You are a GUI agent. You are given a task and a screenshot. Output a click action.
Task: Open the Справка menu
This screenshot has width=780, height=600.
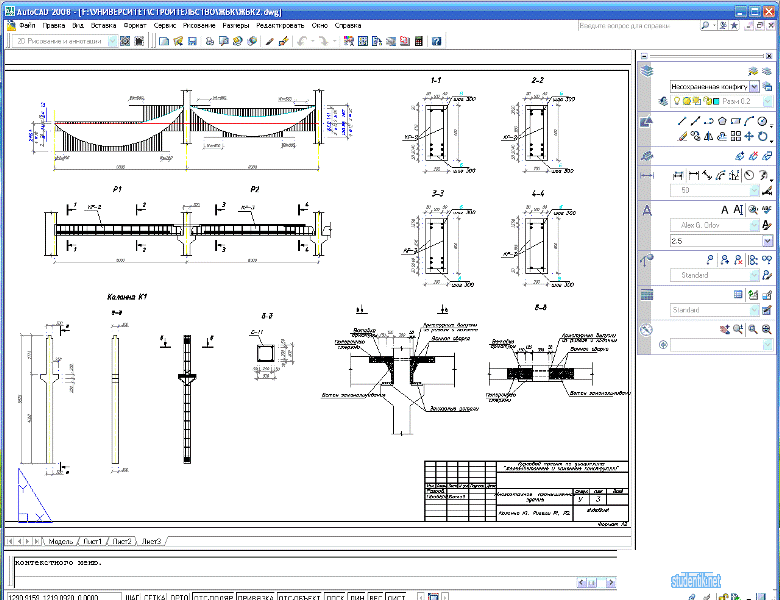(348, 25)
